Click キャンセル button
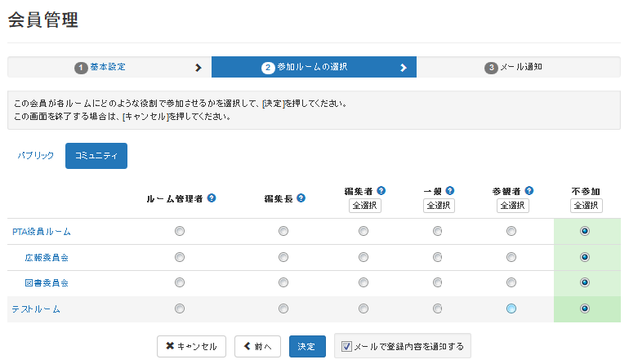The width and height of the screenshot is (629, 364). (x=191, y=346)
